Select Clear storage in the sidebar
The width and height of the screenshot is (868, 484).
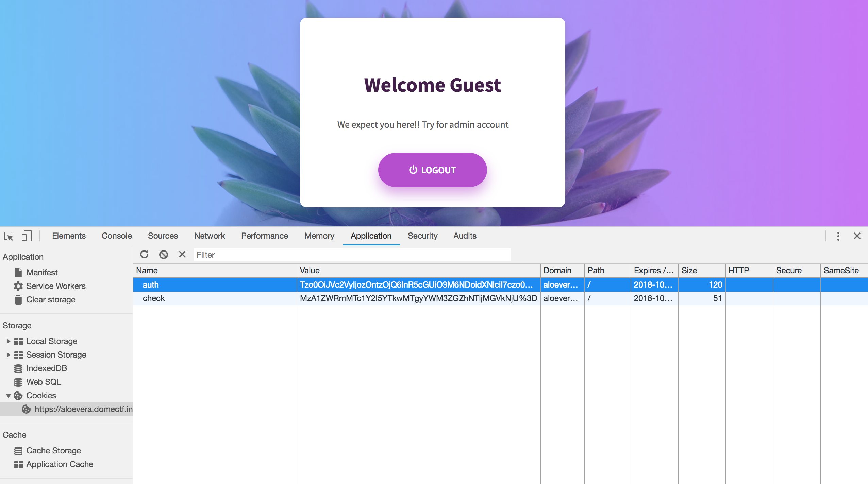coord(51,300)
